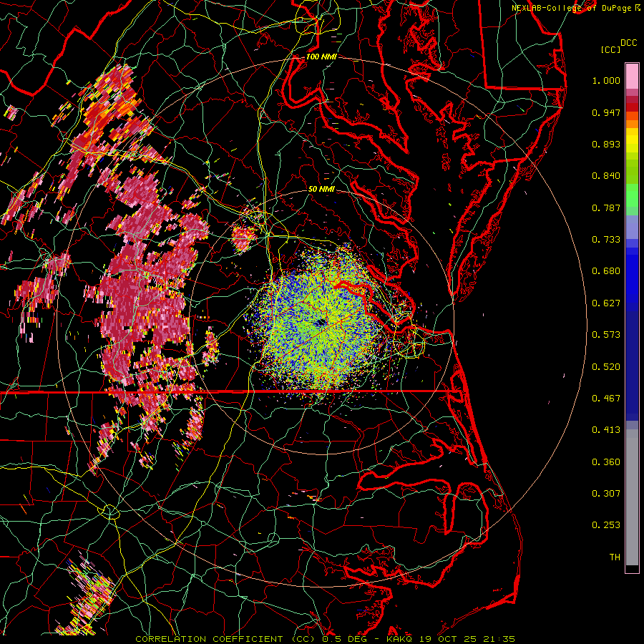Select the 0.307 scale value
This screenshot has width=644, height=644.
[606, 494]
